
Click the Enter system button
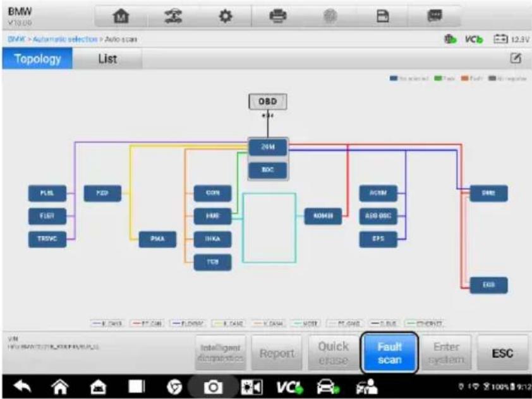(x=446, y=353)
